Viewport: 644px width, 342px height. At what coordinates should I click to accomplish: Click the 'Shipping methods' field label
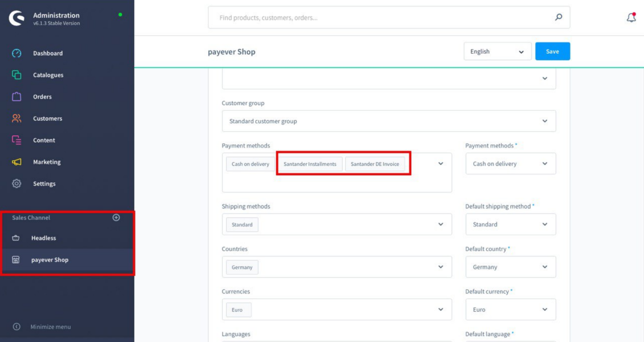tap(246, 206)
